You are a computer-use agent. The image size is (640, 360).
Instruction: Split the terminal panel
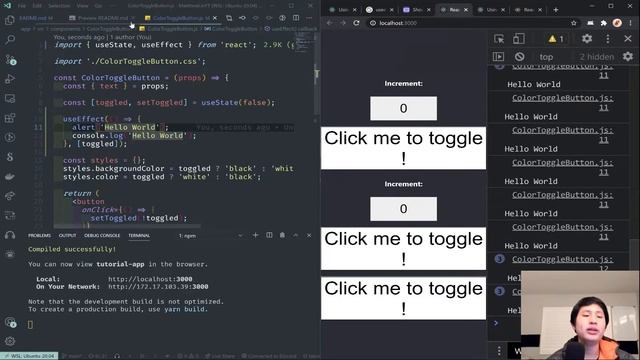269,235
